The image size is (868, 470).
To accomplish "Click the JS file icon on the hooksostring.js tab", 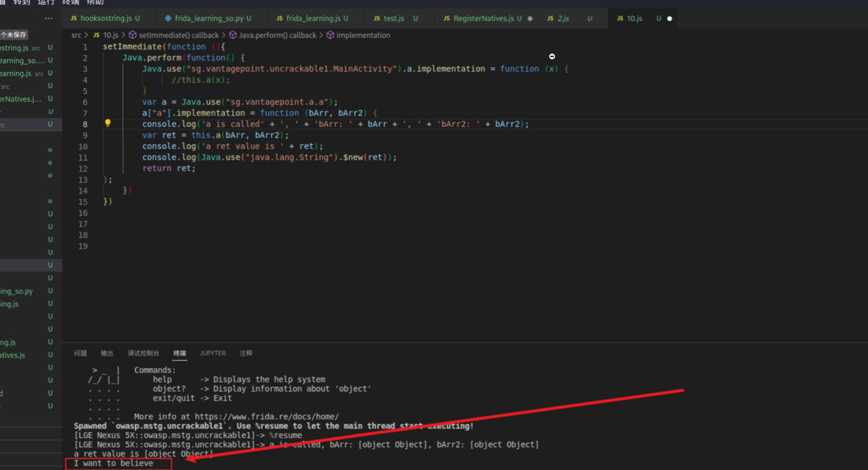I will click(73, 19).
